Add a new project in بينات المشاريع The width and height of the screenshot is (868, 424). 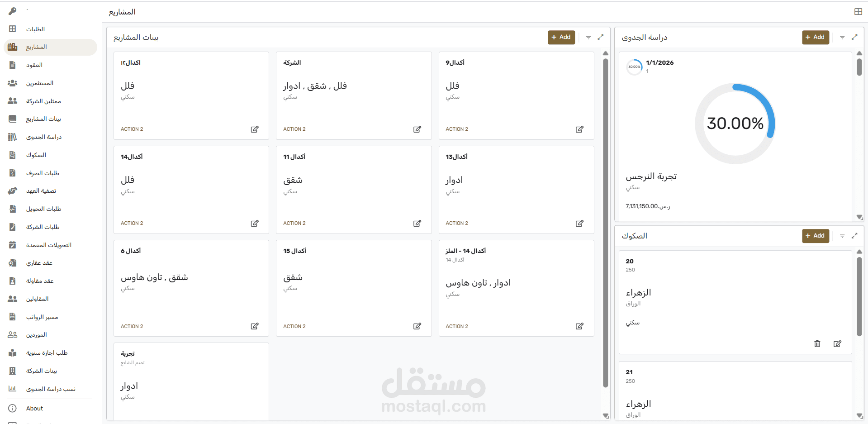[561, 37]
